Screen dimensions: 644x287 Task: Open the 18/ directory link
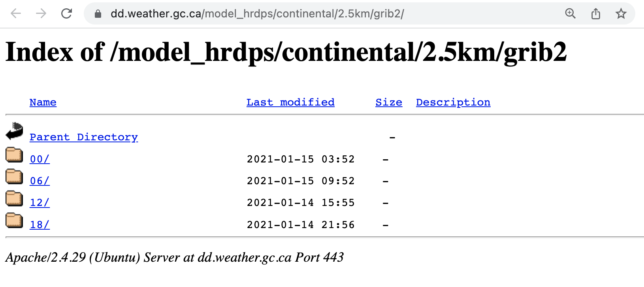click(x=40, y=225)
